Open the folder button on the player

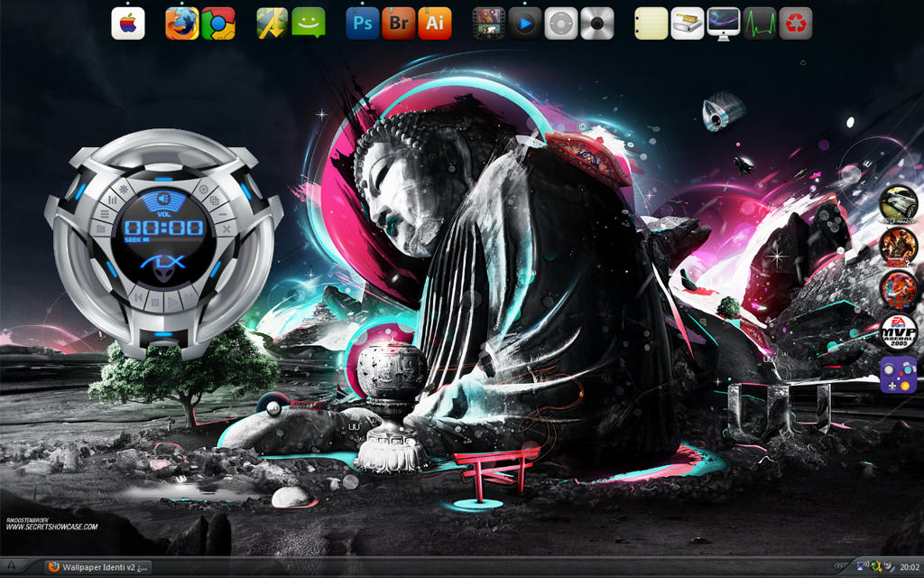pos(101,228)
